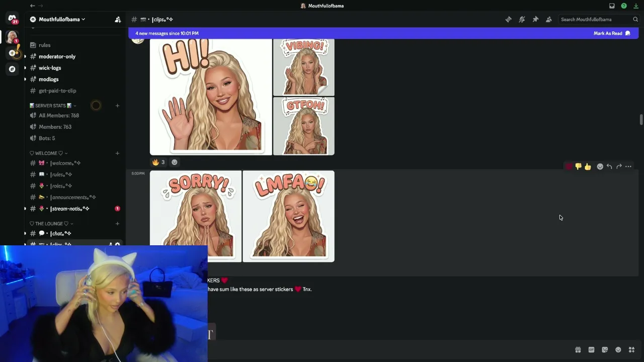Click the search magnifier icon
Viewport: 644px width, 362px height.
(x=635, y=19)
